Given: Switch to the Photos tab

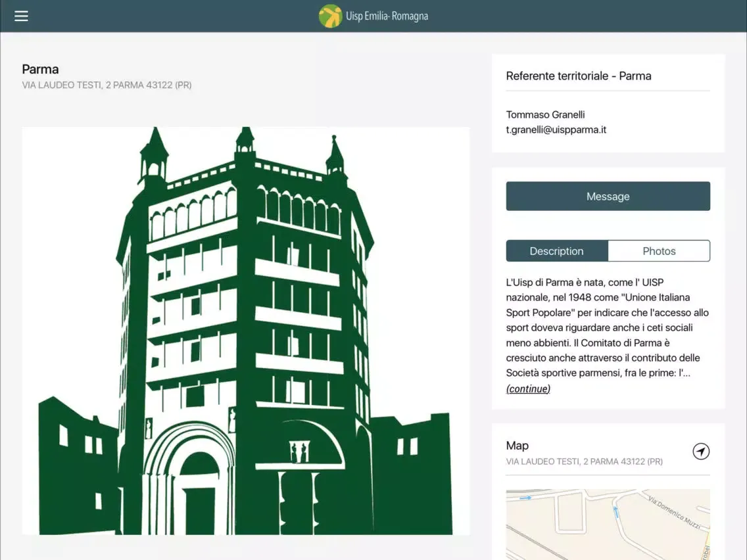Looking at the screenshot, I should [659, 251].
